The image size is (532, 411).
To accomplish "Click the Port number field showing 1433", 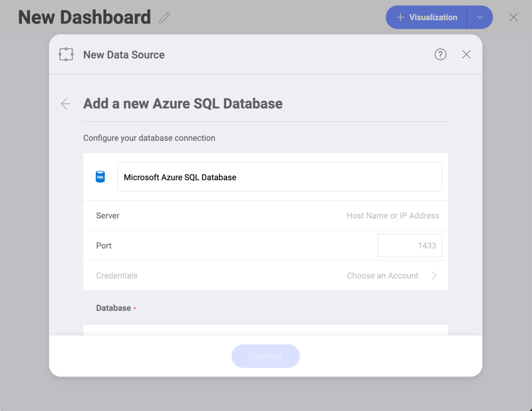I will pyautogui.click(x=410, y=245).
